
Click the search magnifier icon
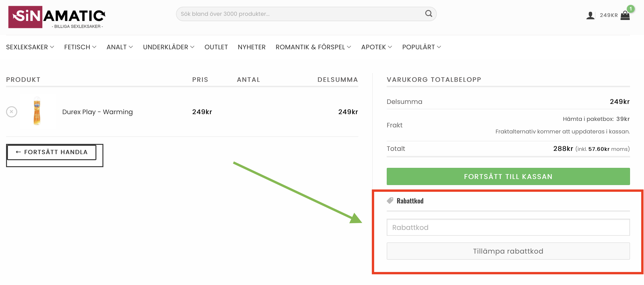(x=428, y=14)
